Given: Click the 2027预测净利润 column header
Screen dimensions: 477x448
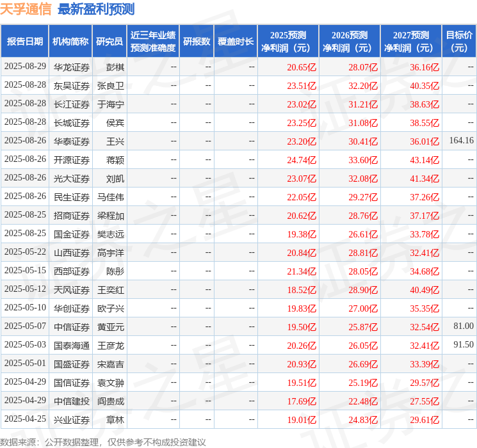Looking at the screenshot, I should (411, 42).
